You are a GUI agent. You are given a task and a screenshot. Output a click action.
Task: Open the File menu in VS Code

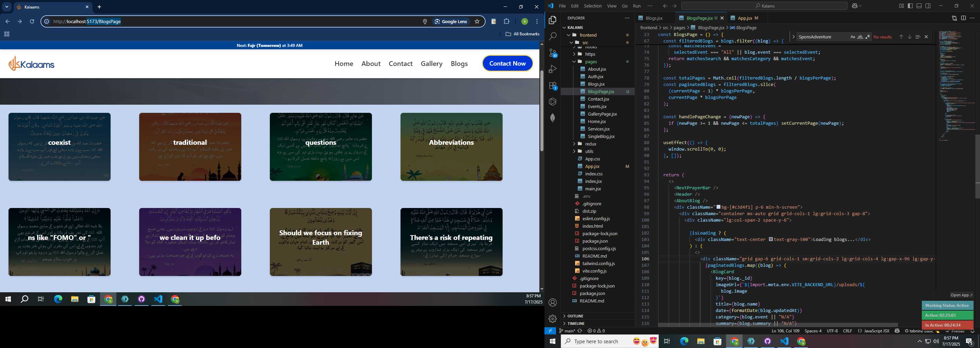pos(562,6)
